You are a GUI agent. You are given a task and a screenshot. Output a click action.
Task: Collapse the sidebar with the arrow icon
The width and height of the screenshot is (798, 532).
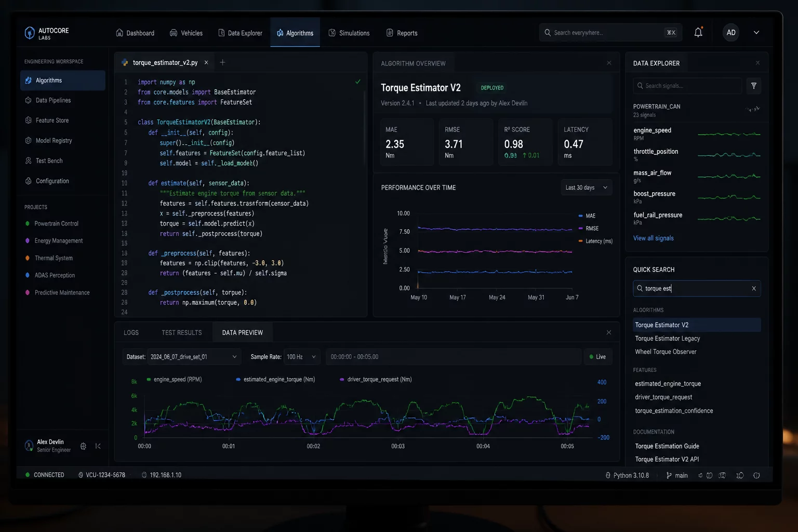[98, 446]
